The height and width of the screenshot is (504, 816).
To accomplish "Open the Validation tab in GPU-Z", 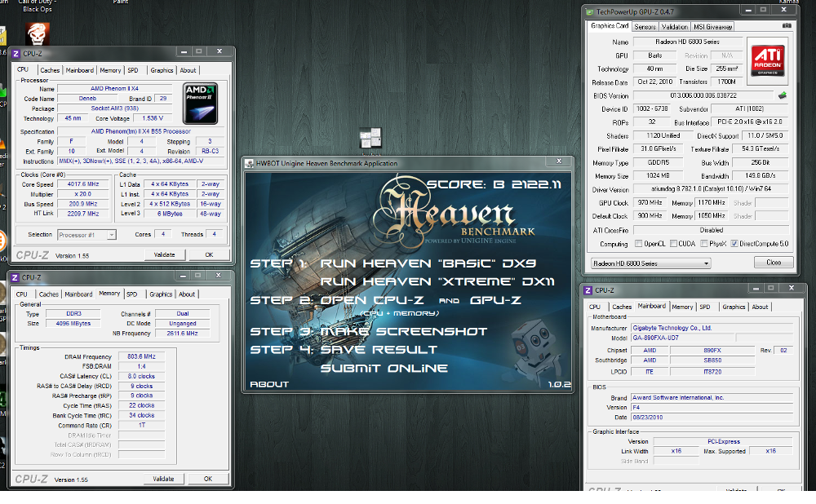I will [675, 27].
